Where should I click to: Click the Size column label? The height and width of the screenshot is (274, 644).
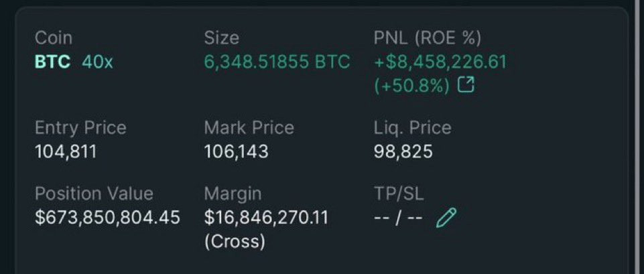(221, 38)
